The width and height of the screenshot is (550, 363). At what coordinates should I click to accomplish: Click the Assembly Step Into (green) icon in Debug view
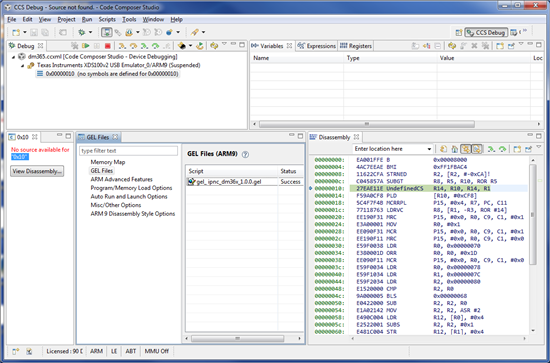(144, 46)
